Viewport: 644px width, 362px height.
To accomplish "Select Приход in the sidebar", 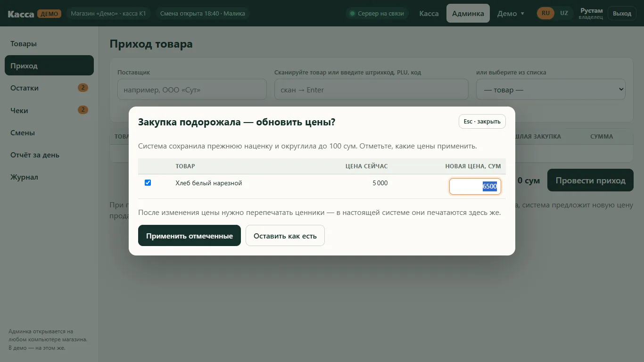I will click(49, 66).
